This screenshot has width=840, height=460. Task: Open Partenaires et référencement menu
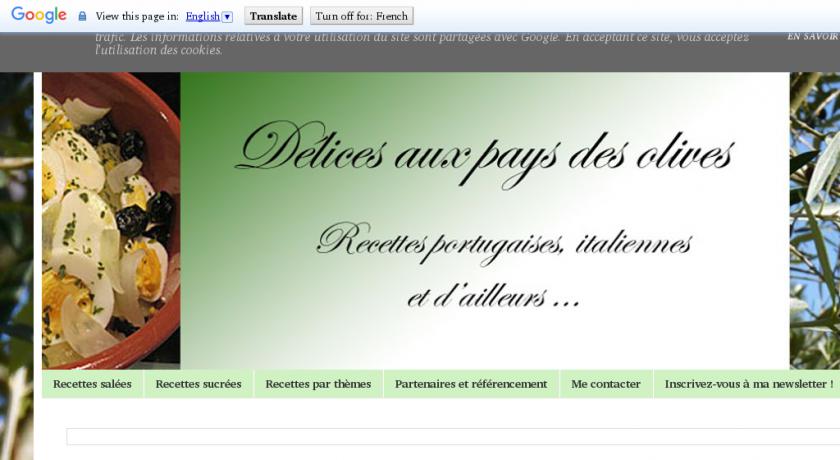tap(471, 384)
